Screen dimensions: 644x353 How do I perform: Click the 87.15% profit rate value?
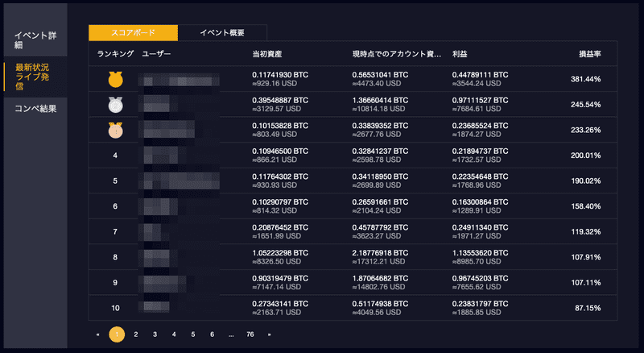(588, 308)
